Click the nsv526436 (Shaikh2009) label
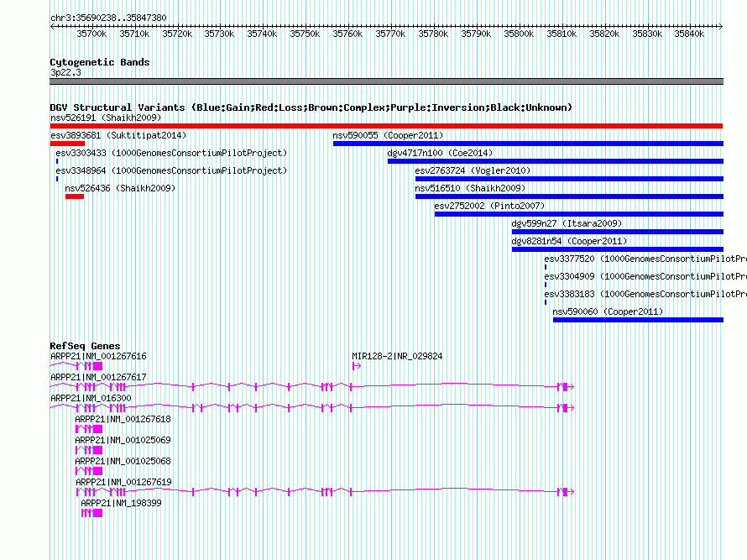 pyautogui.click(x=120, y=188)
